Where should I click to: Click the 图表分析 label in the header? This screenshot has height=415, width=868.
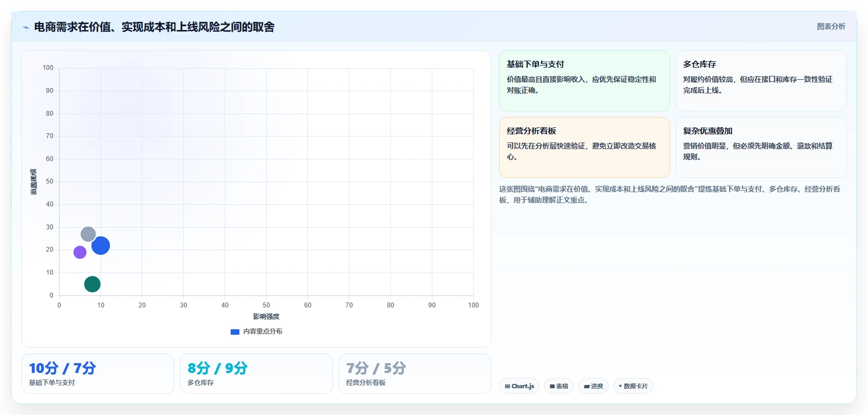(x=831, y=26)
